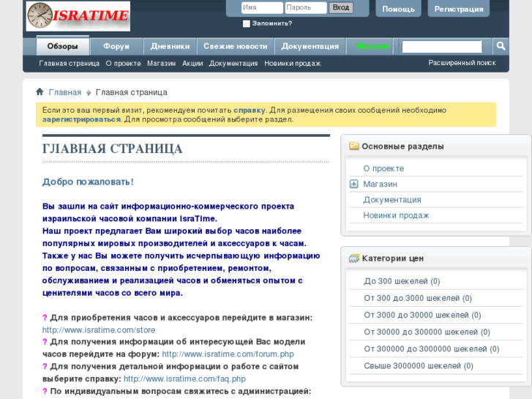Open Магазин in sidebar sections
The image size is (532, 399).
coord(380,184)
